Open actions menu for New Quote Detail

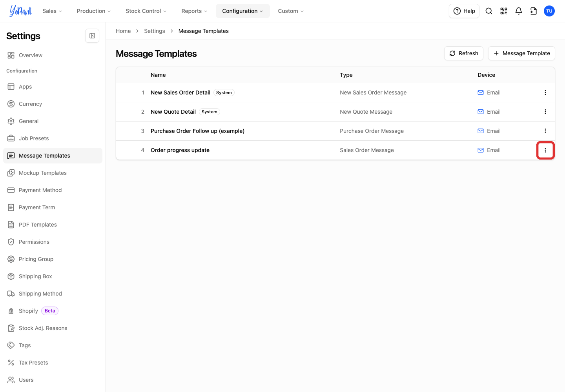(x=545, y=112)
